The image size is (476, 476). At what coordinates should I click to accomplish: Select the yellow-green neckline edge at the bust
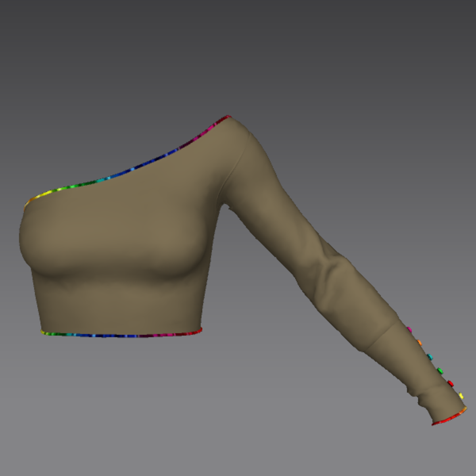52,192
